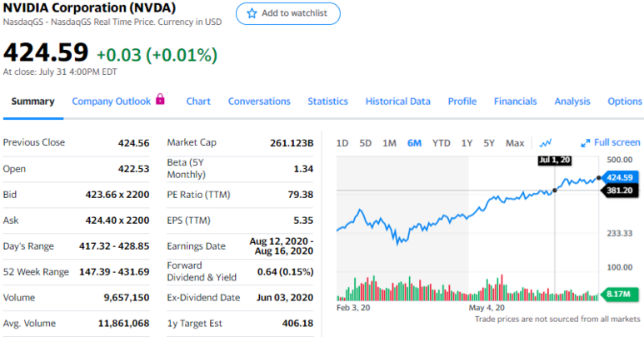Click the Open value 422.53
This screenshot has width=644, height=337.
[133, 169]
